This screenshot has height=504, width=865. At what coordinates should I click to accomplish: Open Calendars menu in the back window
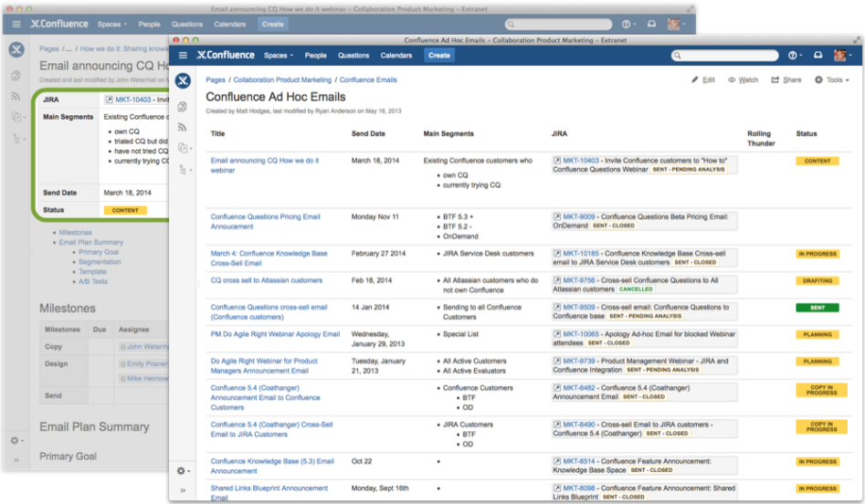(x=229, y=25)
